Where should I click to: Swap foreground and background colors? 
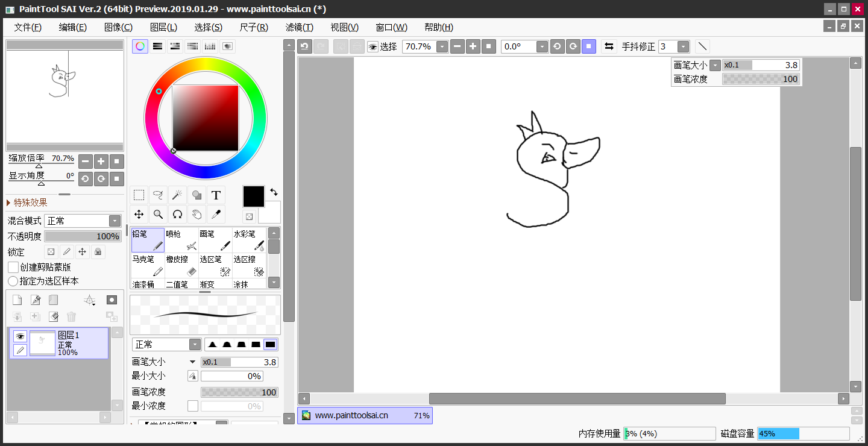[274, 192]
